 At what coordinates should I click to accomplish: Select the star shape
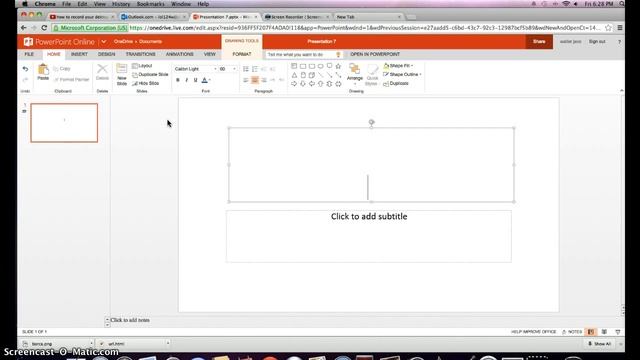coord(338,66)
